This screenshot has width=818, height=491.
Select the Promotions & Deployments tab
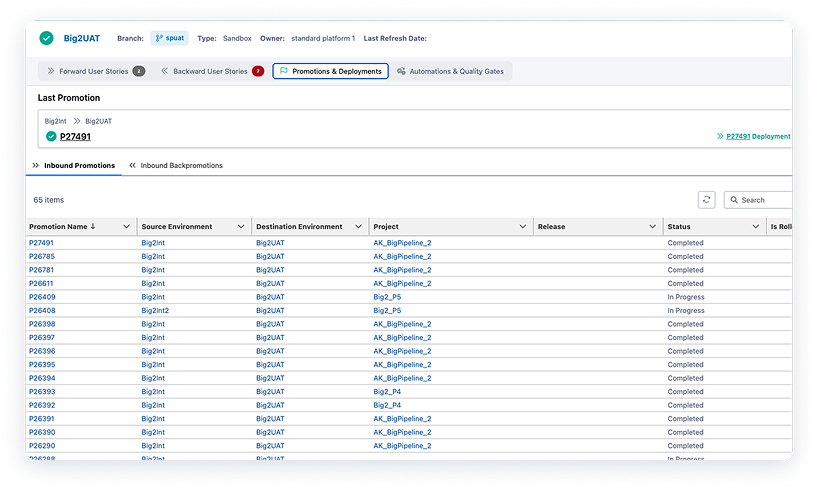[330, 71]
